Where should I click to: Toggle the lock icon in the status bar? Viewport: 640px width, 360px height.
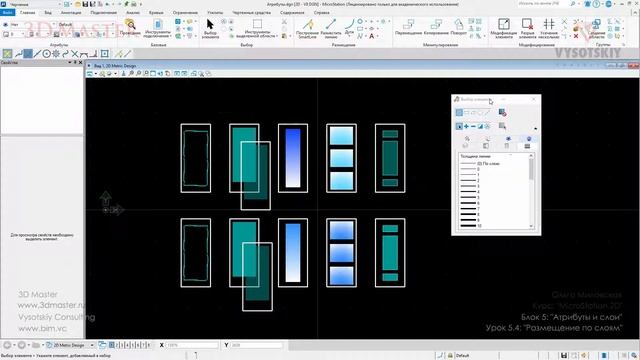click(x=450, y=356)
